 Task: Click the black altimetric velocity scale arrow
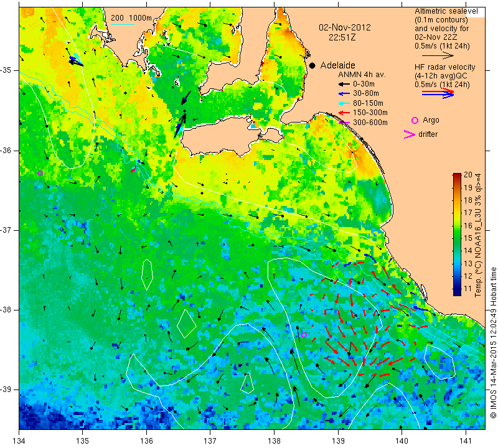pos(438,55)
